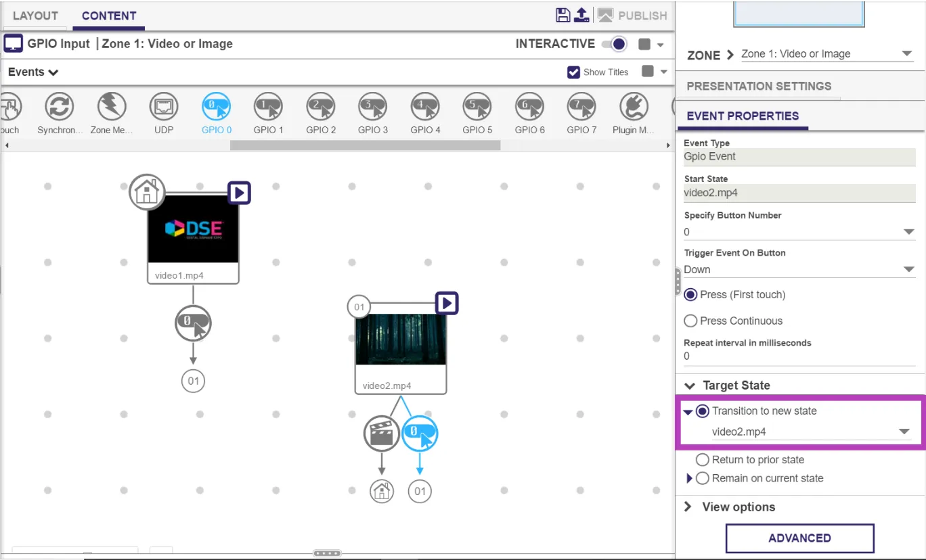Select the GPIO 0 event icon

[x=216, y=107]
